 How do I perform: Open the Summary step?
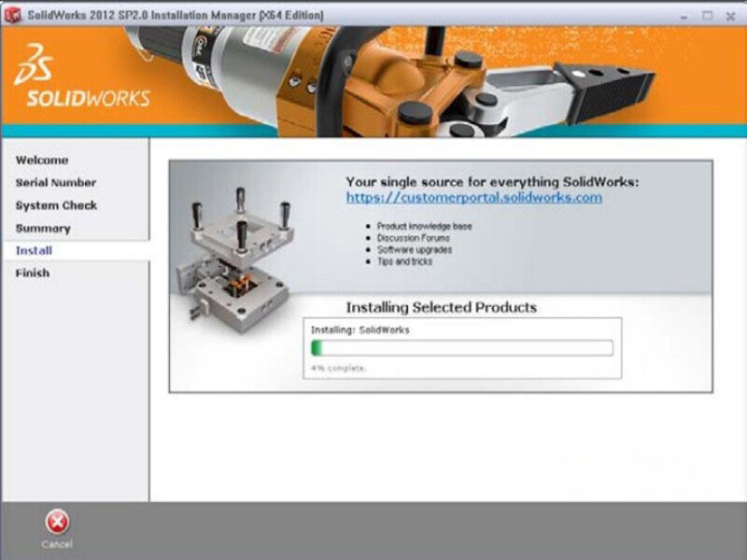point(43,228)
